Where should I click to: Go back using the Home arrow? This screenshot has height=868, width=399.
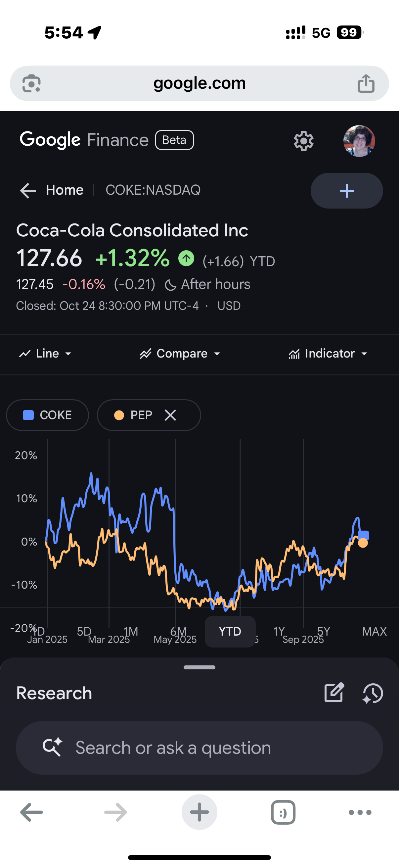28,190
